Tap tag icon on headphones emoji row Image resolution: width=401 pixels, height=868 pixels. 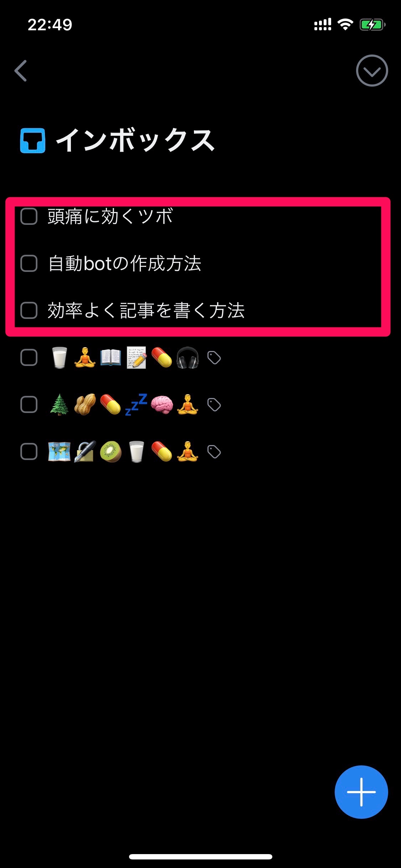[214, 358]
